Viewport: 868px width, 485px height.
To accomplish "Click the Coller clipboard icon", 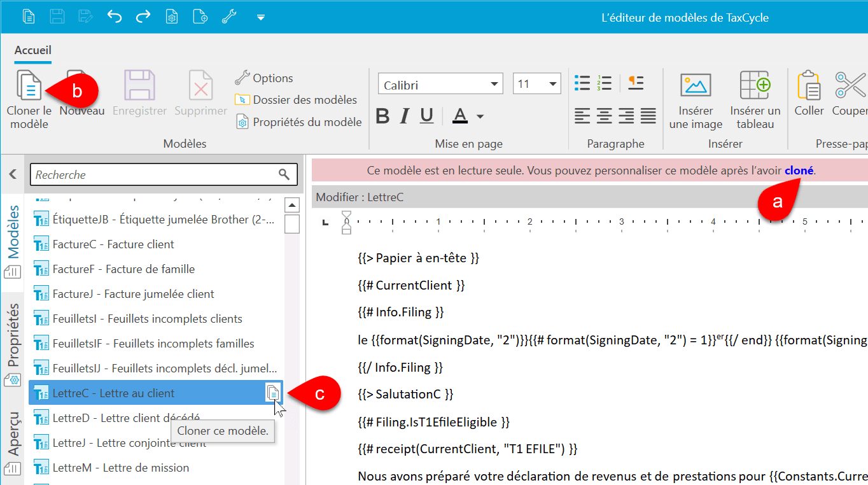I will tap(809, 87).
